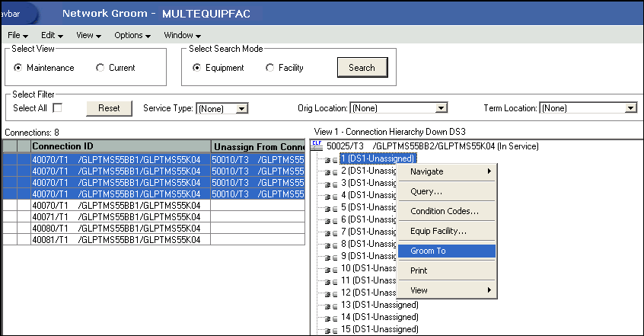Open the Service Type dropdown
Image resolution: width=644 pixels, height=336 pixels.
242,109
